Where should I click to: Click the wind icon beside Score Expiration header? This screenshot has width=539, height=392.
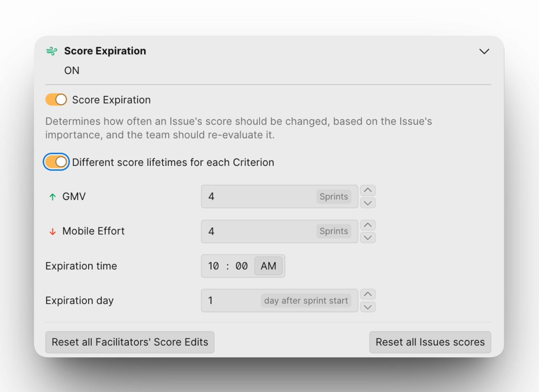click(x=52, y=51)
